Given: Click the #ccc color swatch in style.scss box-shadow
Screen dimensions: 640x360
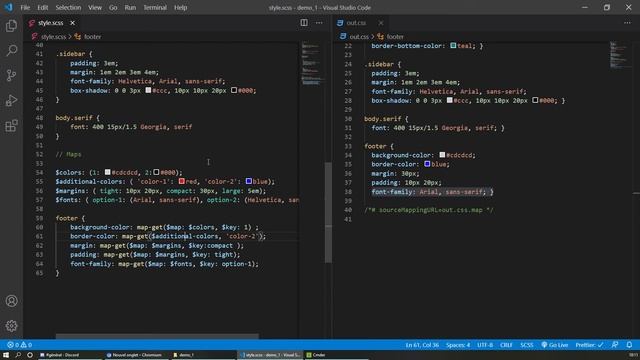Looking at the screenshot, I should [148, 90].
